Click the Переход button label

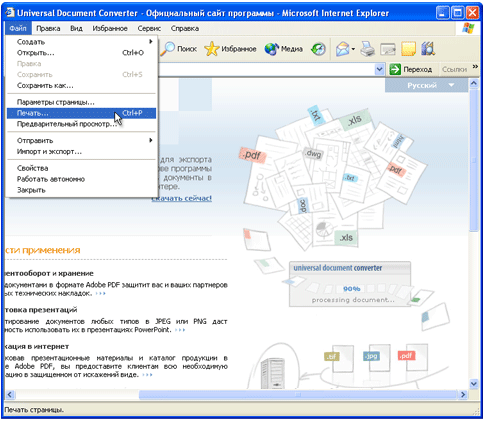(x=418, y=69)
